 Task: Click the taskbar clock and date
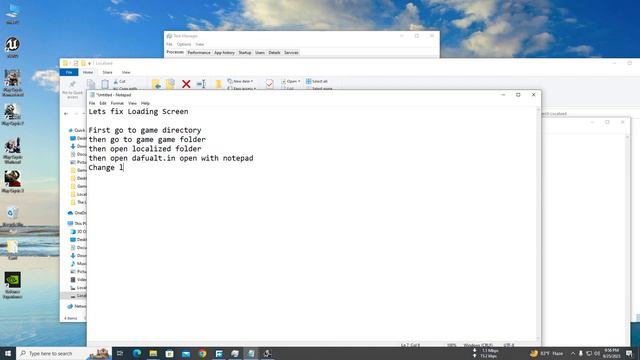coord(611,353)
